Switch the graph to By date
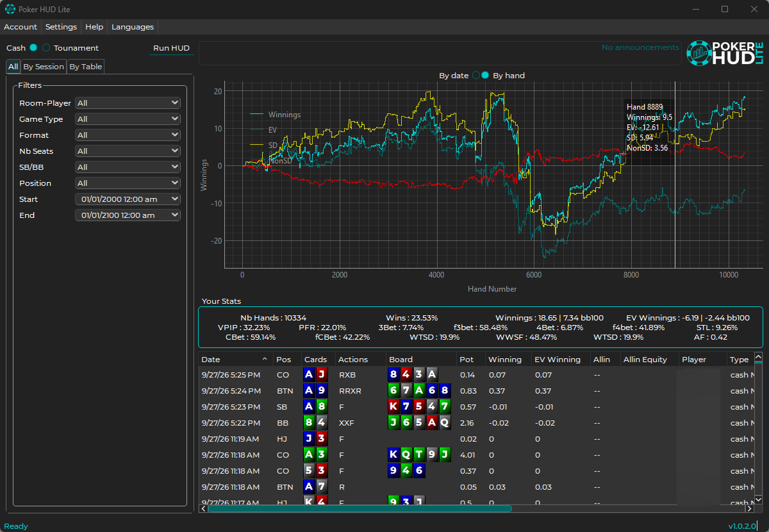Screen dimensions: 769x532 [476, 76]
